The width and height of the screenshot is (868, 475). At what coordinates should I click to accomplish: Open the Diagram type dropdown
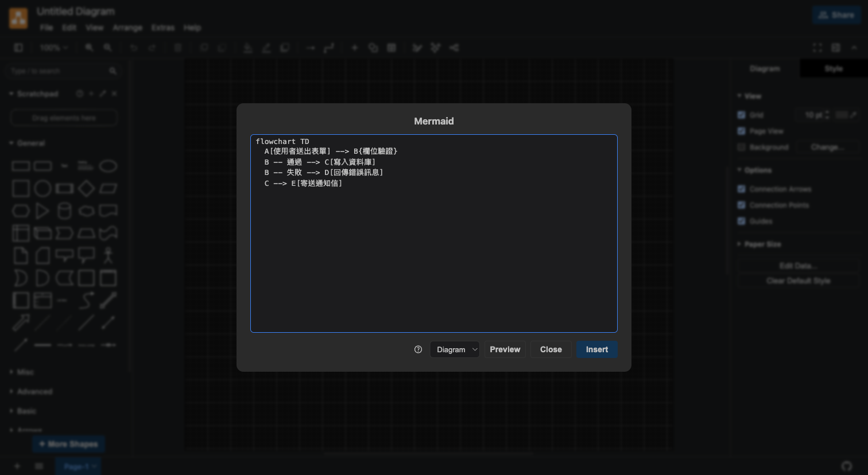coord(455,349)
